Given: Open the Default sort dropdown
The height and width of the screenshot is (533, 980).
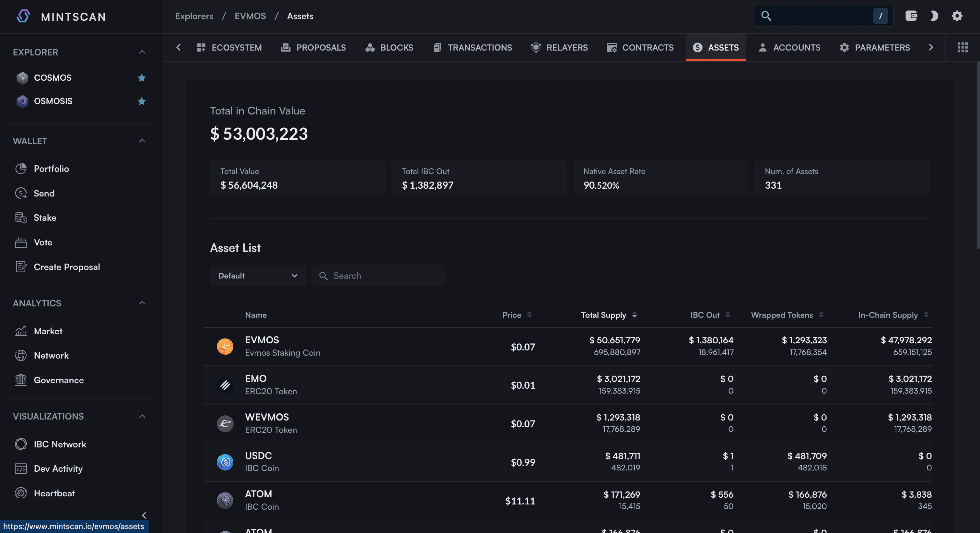Looking at the screenshot, I should click(x=258, y=276).
